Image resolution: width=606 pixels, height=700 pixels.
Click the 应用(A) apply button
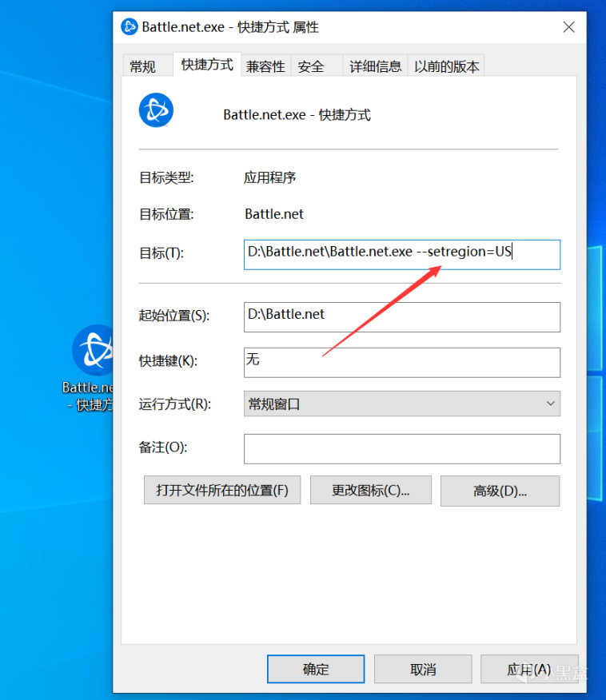(x=529, y=669)
